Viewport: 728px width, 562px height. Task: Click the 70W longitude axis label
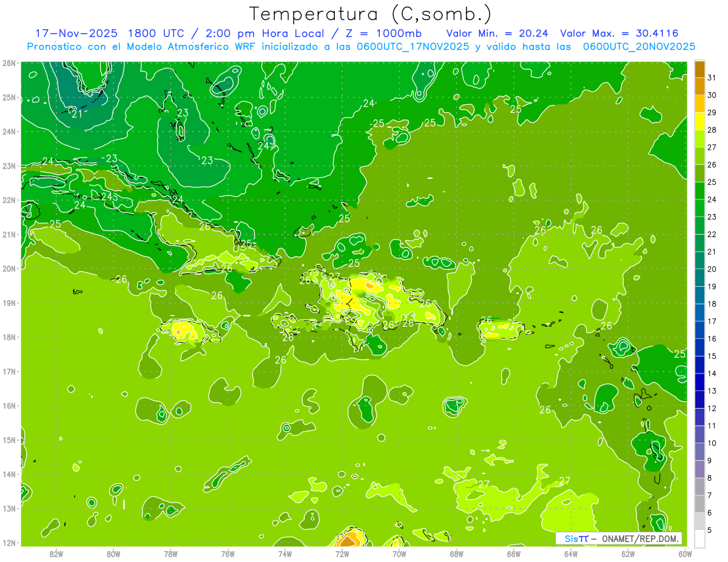coord(399,554)
